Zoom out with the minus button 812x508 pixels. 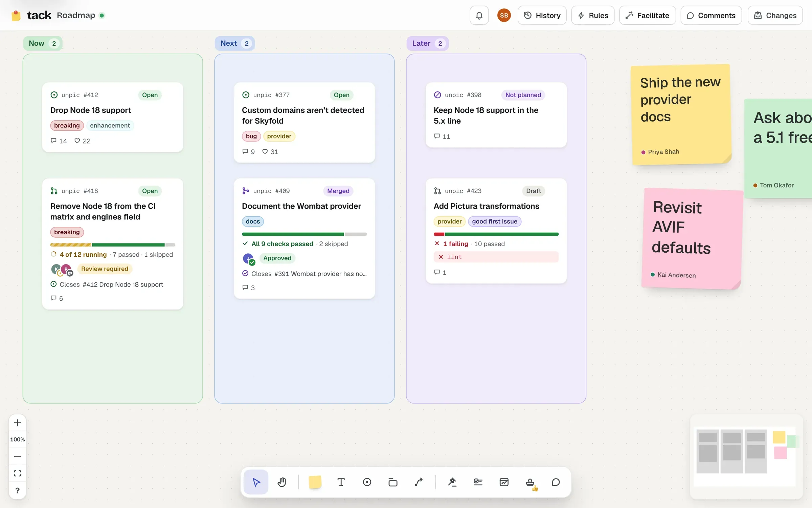click(18, 456)
